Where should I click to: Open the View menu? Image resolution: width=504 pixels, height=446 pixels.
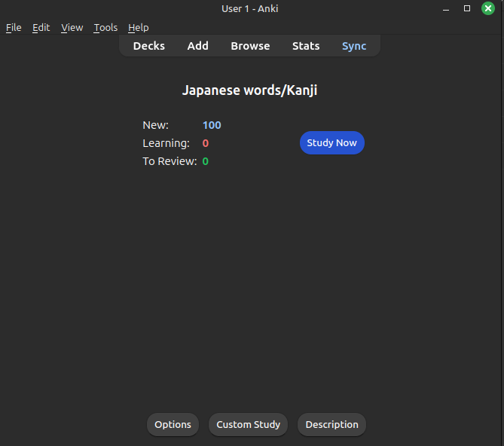tap(72, 28)
